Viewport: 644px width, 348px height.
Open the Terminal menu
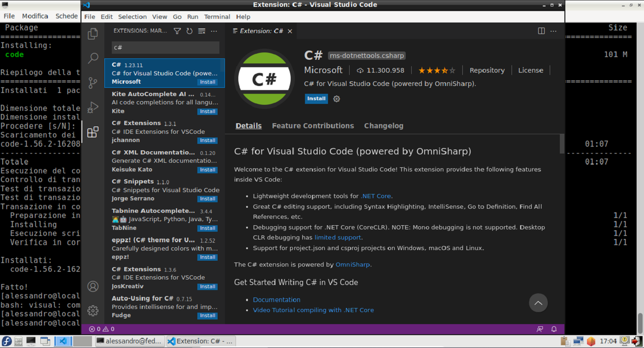pos(217,17)
